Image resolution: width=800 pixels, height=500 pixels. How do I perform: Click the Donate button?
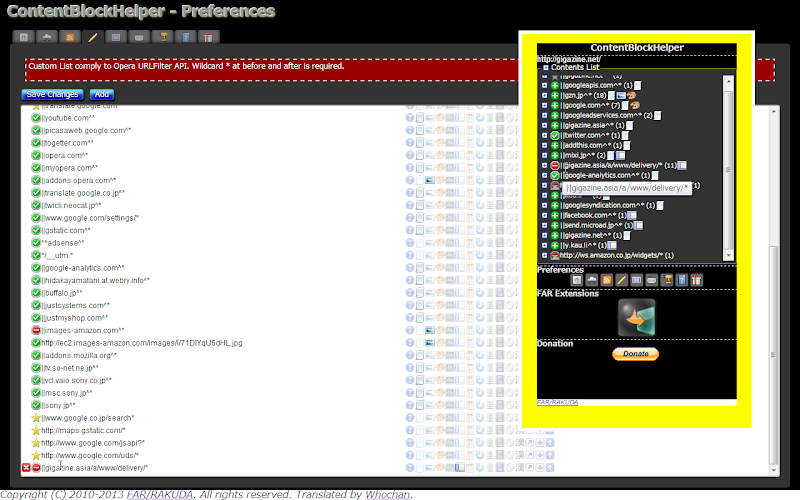click(x=636, y=354)
